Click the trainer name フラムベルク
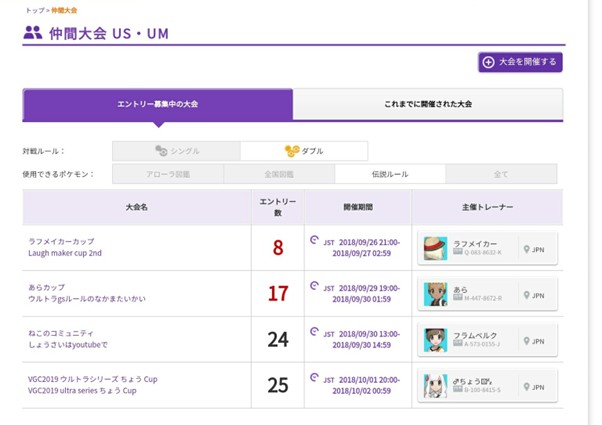602x425 pixels. coord(475,336)
